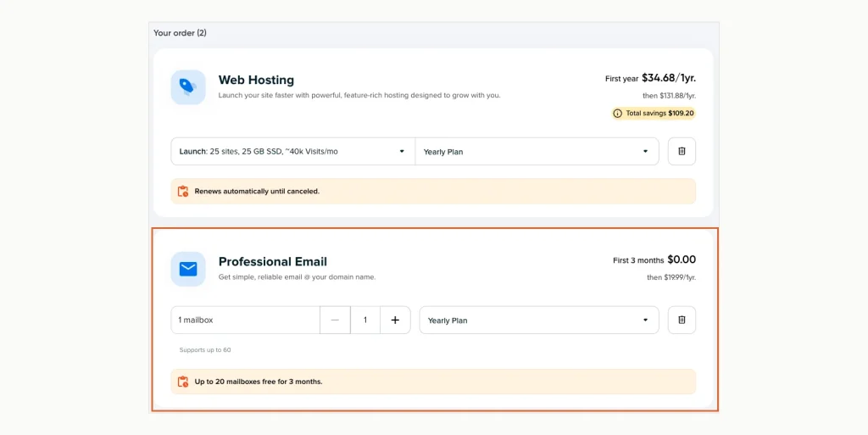Open the Professional Email Yearly Plan dropdown
Screen dimensions: 868x435
[x=539, y=320]
